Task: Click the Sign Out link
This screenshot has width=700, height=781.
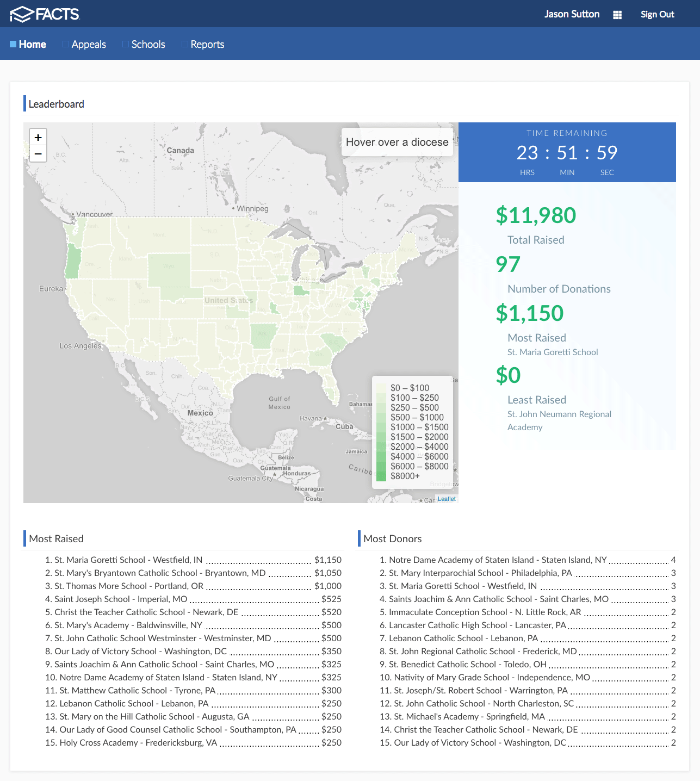Action: click(x=657, y=15)
